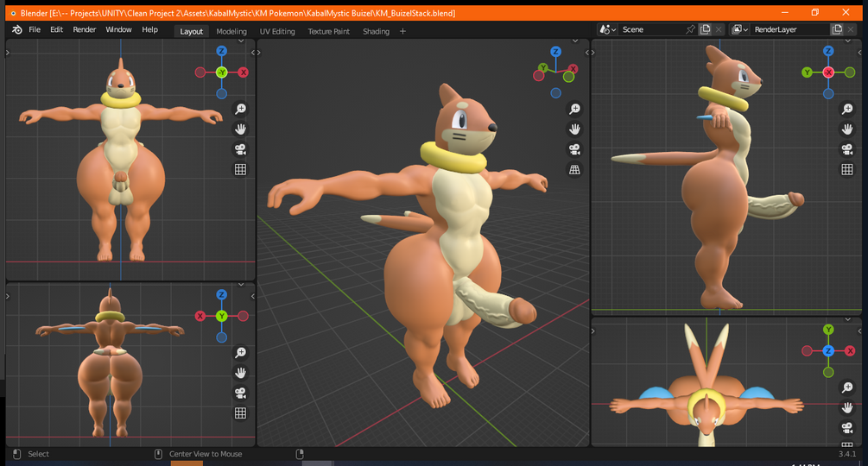
Task: Click the RenderLayer name field
Action: point(790,30)
